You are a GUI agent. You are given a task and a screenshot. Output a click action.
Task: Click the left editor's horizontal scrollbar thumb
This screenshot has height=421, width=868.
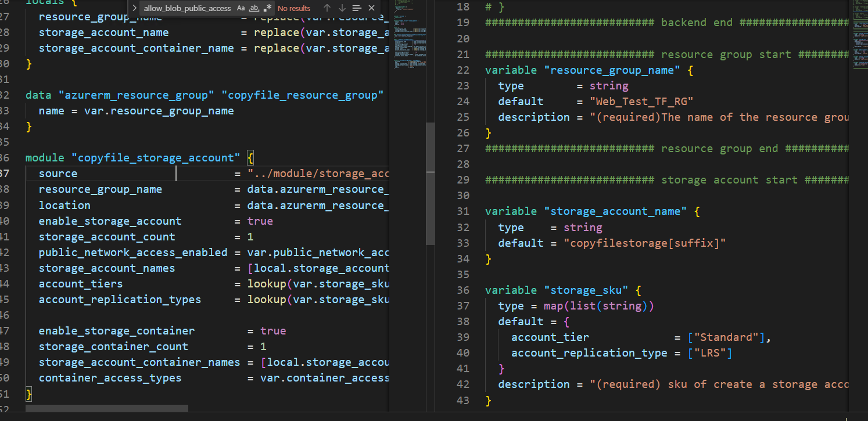[x=107, y=409]
